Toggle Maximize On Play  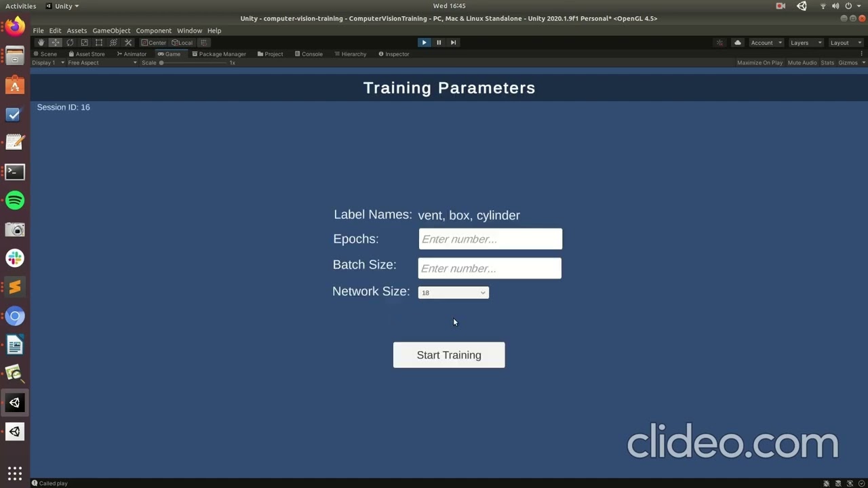(759, 63)
